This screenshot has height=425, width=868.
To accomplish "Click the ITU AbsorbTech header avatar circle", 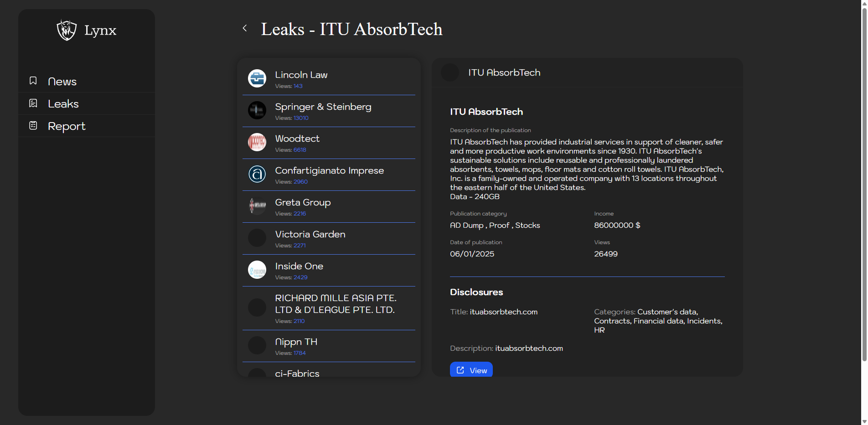I will tap(450, 73).
